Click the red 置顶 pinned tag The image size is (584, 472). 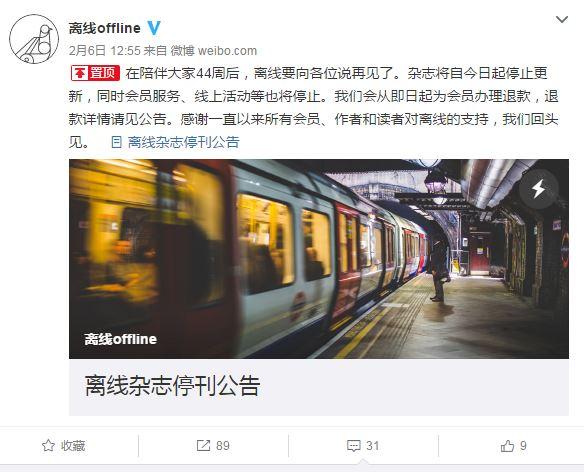(x=95, y=73)
